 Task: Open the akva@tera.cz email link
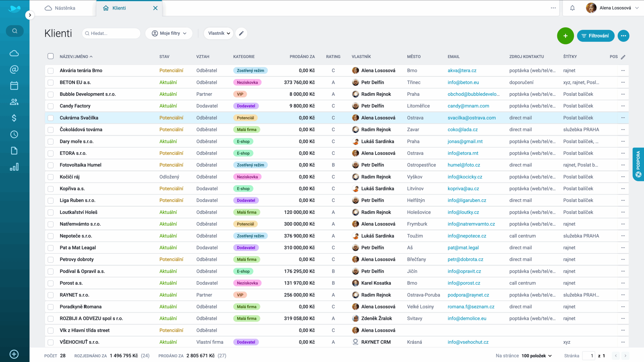tap(462, 70)
